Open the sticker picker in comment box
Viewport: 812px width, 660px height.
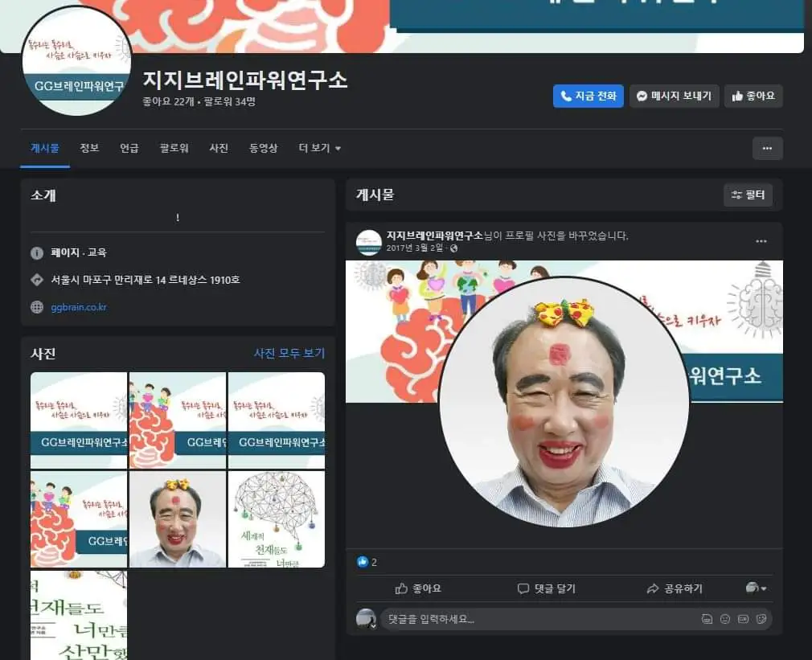(x=761, y=619)
